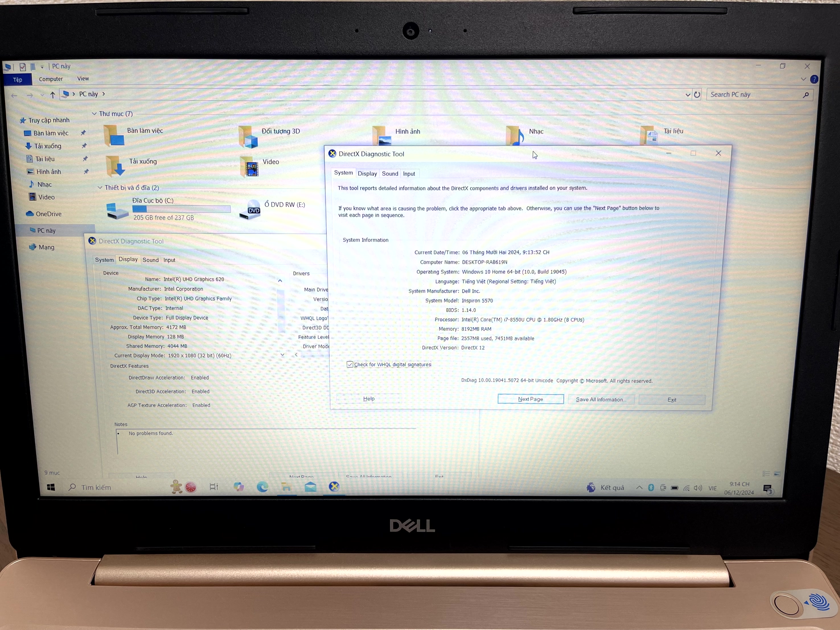Open the Nhạc folder in Thư mục

point(515,136)
